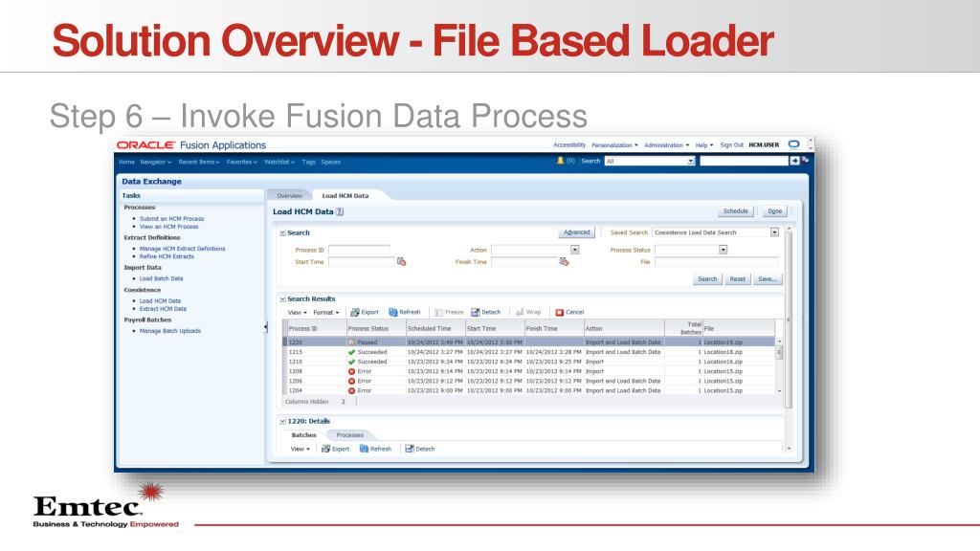Open the Start Time date picker icon
This screenshot has height=551, width=980.
point(401,262)
